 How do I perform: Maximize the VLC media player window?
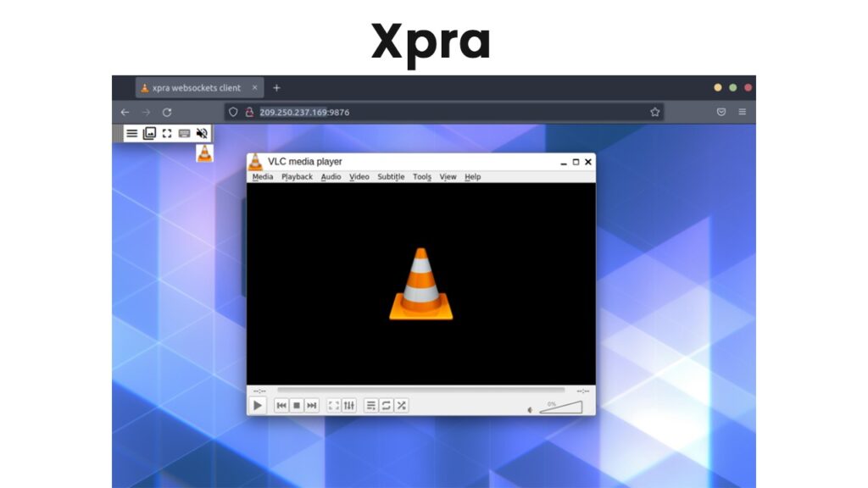pyautogui.click(x=576, y=162)
